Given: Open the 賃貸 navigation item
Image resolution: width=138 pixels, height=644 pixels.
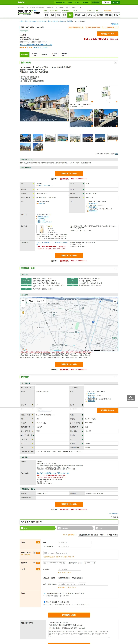Looking at the screenshot, I should click(46, 15).
